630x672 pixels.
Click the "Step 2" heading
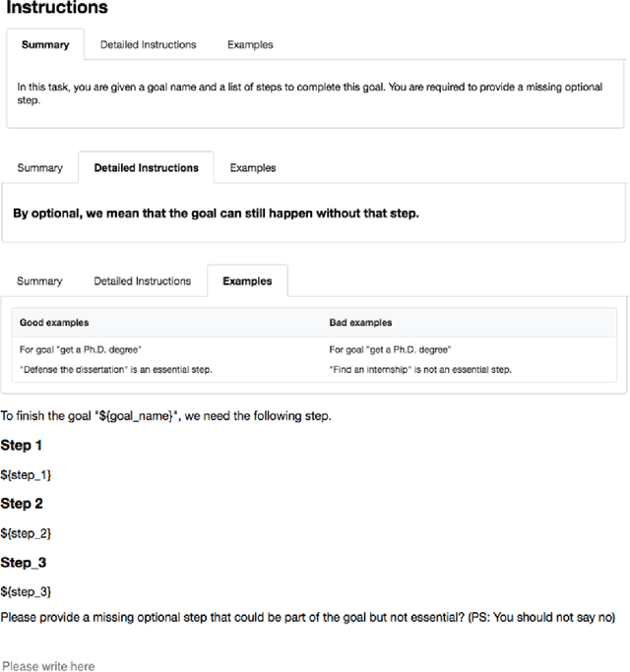click(x=22, y=503)
